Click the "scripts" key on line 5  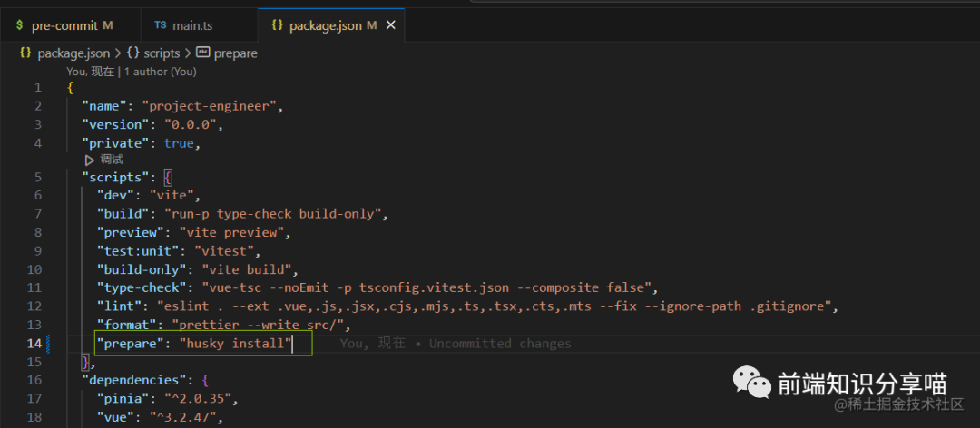click(115, 177)
